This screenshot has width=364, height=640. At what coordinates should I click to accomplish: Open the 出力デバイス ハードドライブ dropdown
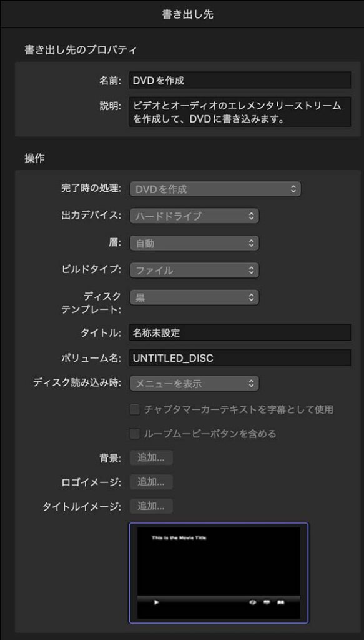click(x=194, y=216)
